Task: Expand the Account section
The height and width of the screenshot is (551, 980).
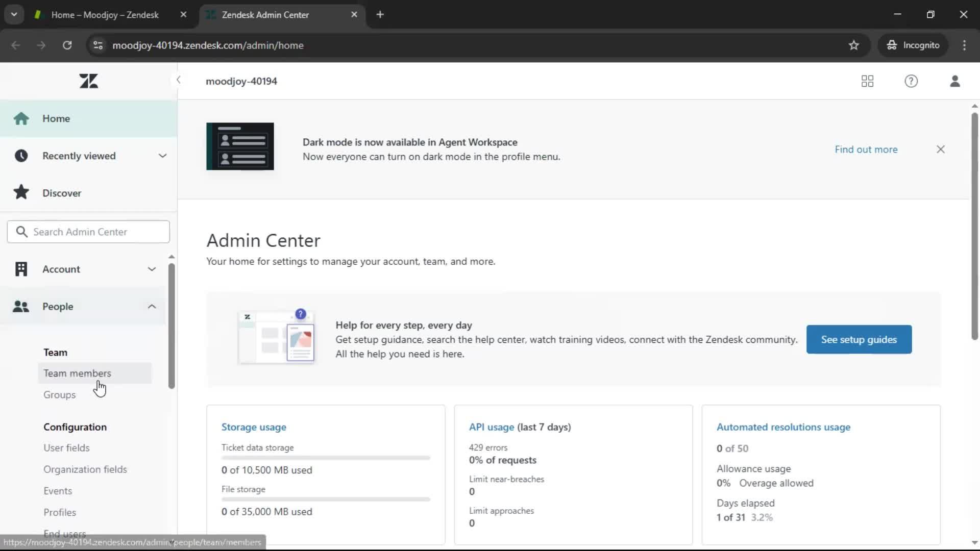Action: point(152,269)
